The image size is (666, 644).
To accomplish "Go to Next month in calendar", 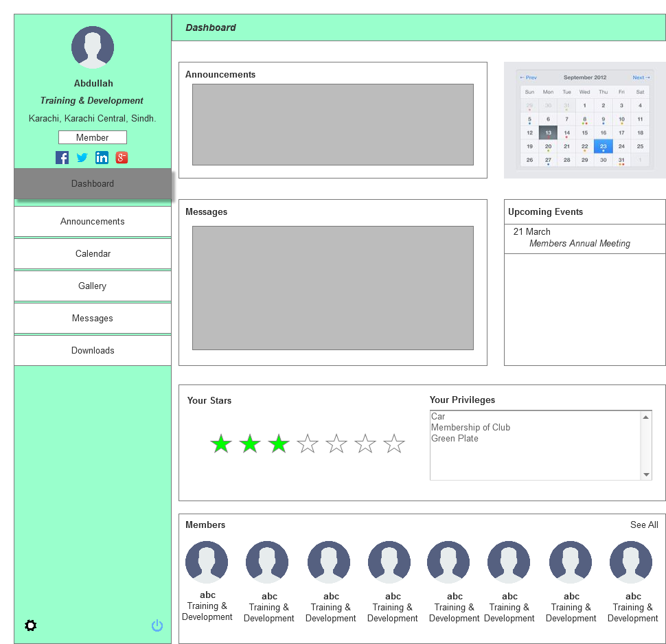I will 641,78.
